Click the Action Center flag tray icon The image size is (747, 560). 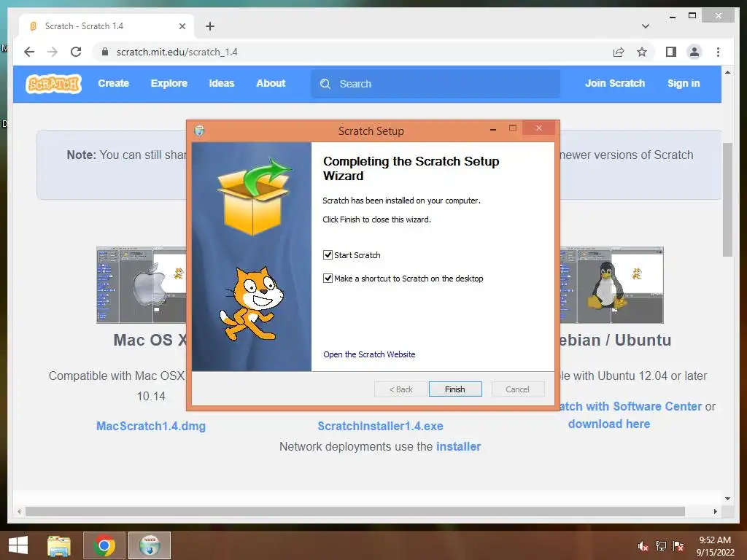(678, 546)
